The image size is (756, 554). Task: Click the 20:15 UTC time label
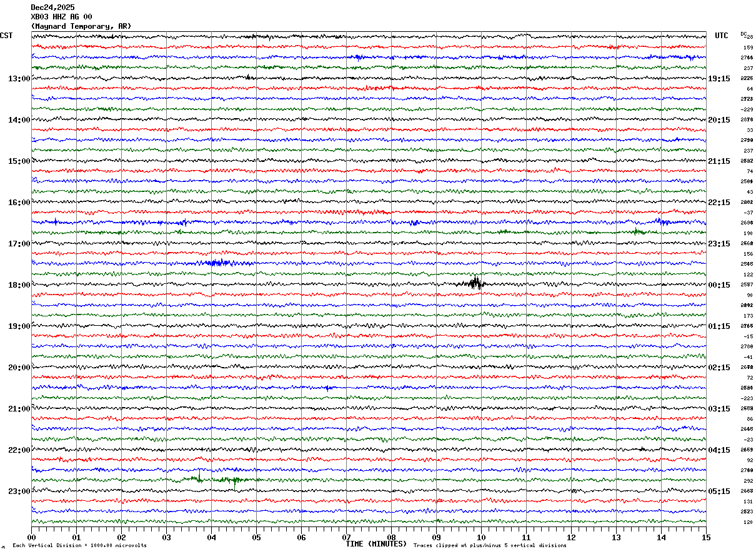tap(719, 120)
